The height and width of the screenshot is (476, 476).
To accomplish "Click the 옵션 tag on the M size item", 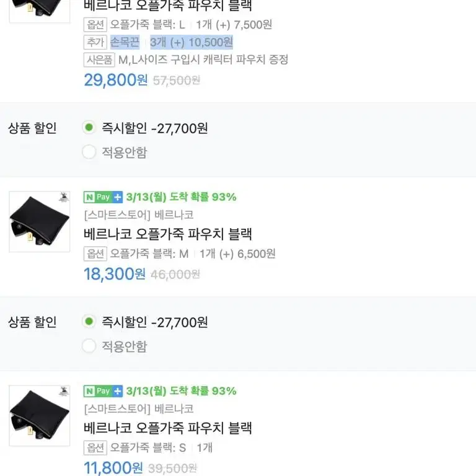I will pos(95,253).
